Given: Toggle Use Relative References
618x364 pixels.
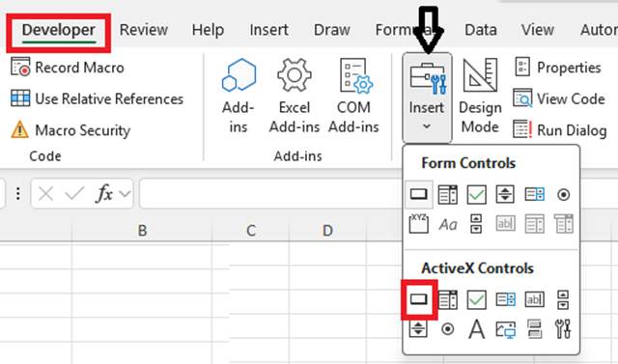Looking at the screenshot, I should coord(97,98).
